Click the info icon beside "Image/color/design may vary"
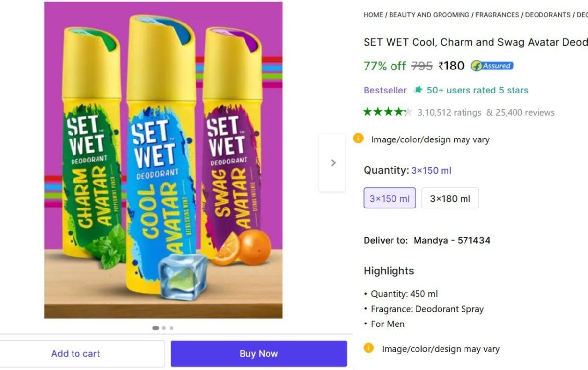 pos(358,139)
